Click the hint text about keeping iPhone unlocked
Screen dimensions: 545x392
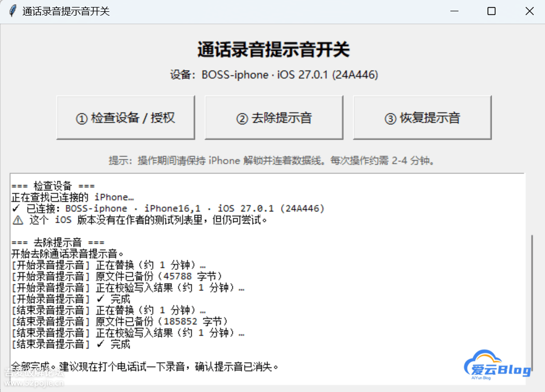[x=271, y=161]
